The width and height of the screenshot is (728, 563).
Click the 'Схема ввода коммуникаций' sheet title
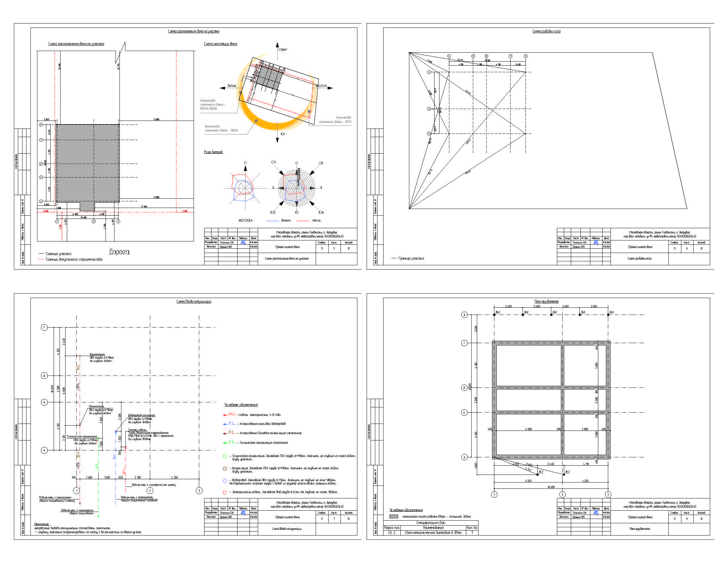[x=194, y=301]
